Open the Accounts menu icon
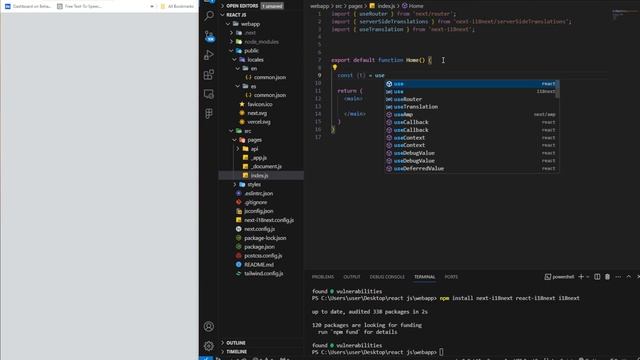Image resolution: width=640 pixels, height=360 pixels. click(209, 327)
